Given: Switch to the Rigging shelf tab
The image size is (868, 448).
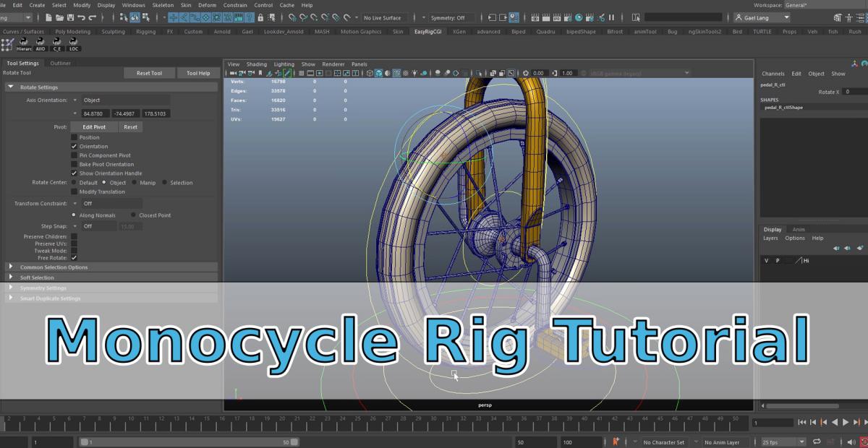Looking at the screenshot, I should point(145,32).
